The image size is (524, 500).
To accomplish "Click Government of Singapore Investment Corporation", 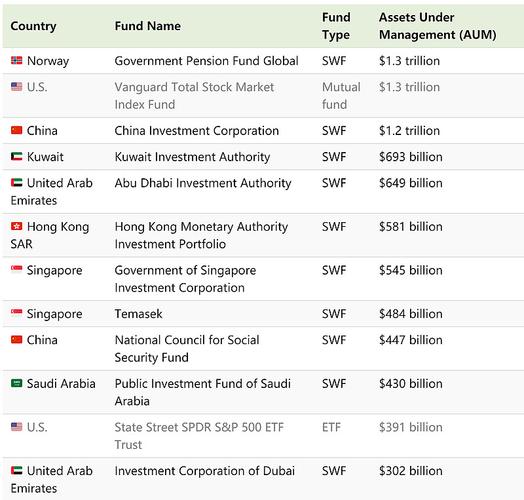I will tap(185, 279).
